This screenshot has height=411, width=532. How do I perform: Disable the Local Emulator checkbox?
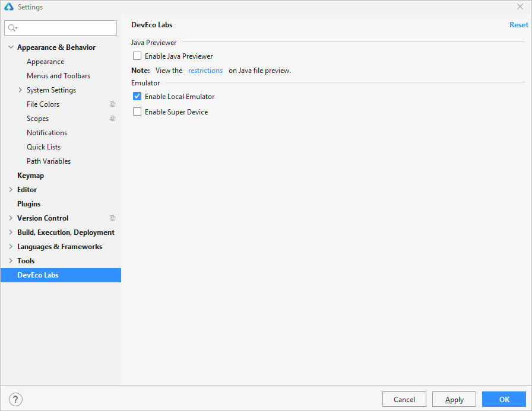pos(137,97)
